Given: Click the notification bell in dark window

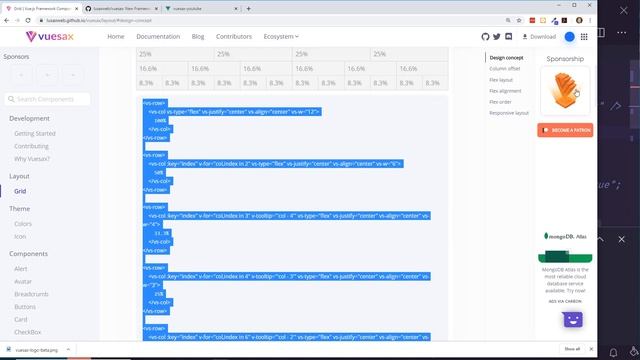Looking at the screenshot, I should (x=613, y=352).
